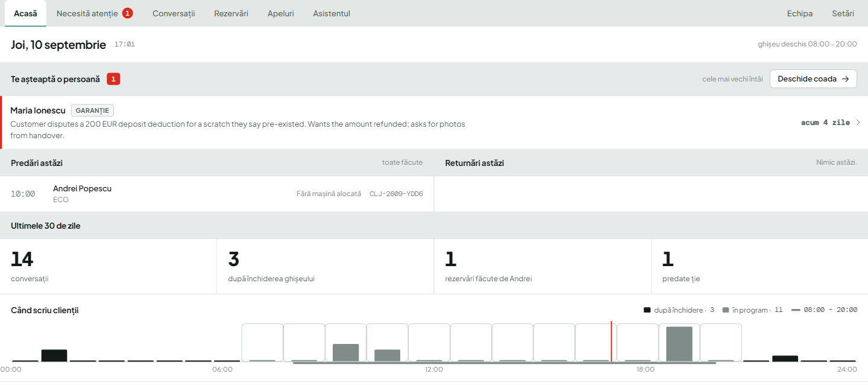Click the Joi, 10 septembrie date heading
Screen dimensions: 868x385
[x=58, y=45]
